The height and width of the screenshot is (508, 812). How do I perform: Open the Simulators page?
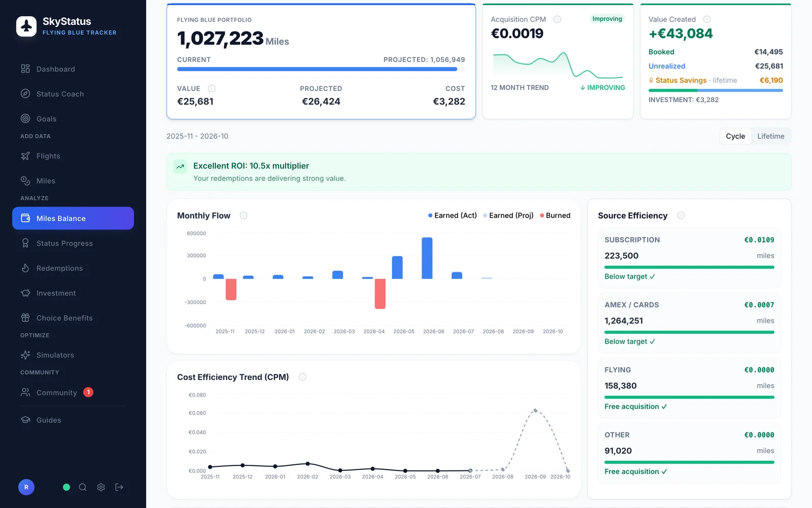[x=73, y=355]
